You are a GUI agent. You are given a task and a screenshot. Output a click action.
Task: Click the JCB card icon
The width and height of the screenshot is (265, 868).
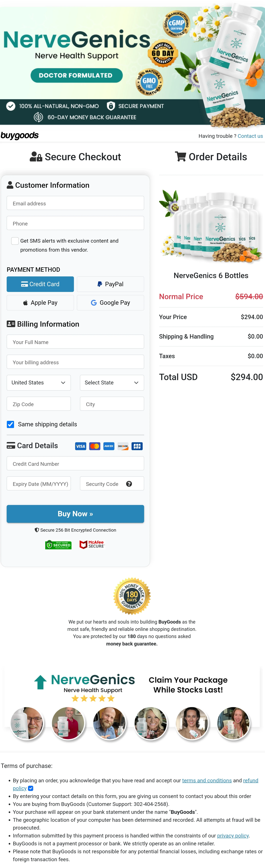click(137, 446)
